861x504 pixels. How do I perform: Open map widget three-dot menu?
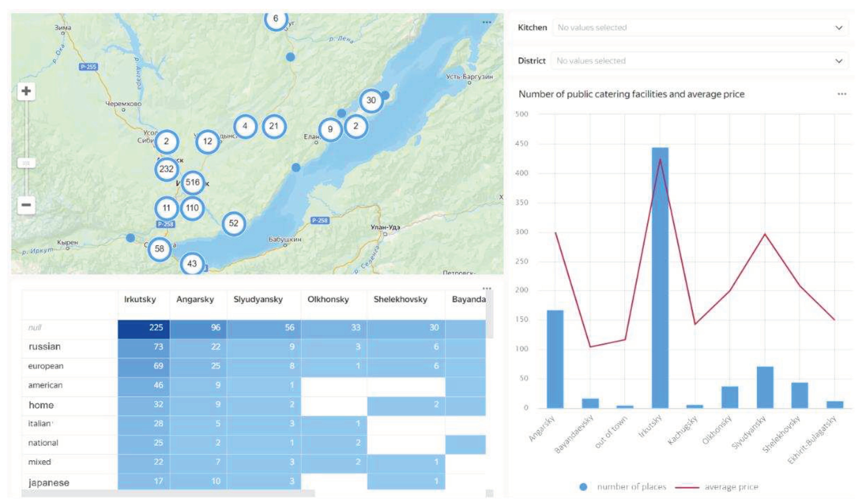(x=486, y=22)
